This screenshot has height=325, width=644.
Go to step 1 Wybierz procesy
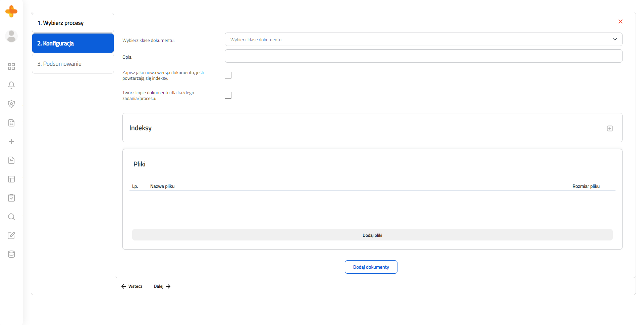(x=73, y=23)
